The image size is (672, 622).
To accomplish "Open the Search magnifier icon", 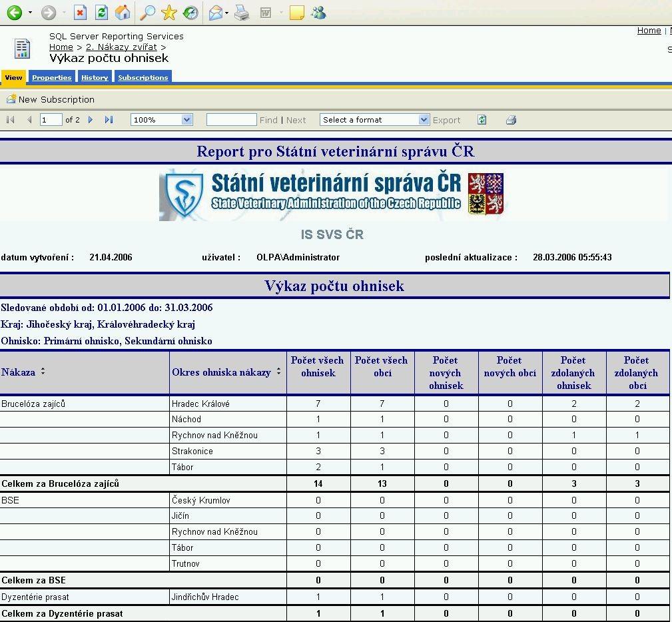I will (x=147, y=13).
